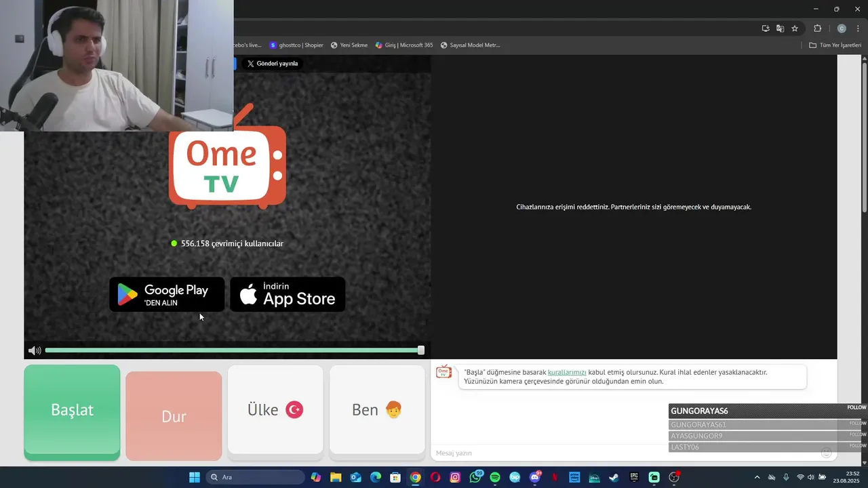This screenshot has height=488, width=868.
Task: Open the Yeni Sekme bookmark
Action: (349, 45)
